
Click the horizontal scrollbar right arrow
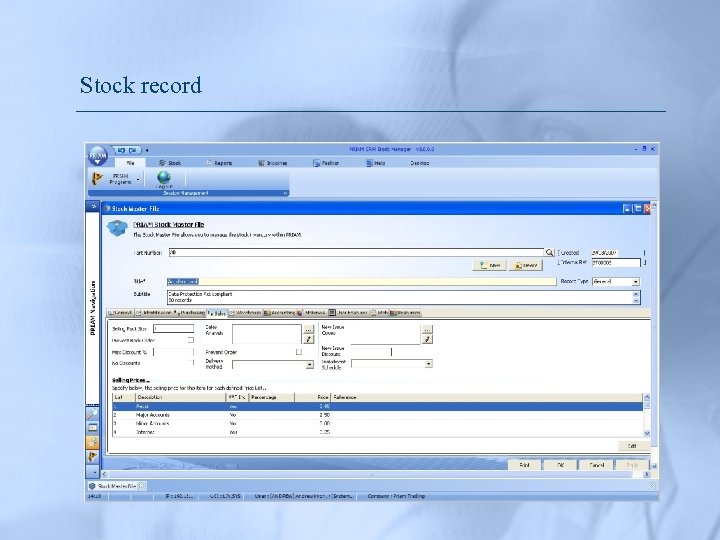click(x=647, y=474)
